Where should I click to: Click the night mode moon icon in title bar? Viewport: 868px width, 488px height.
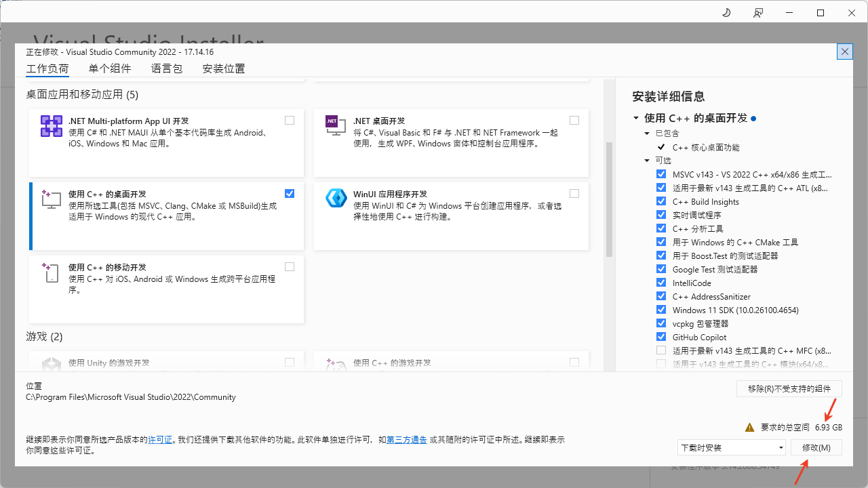click(x=726, y=13)
